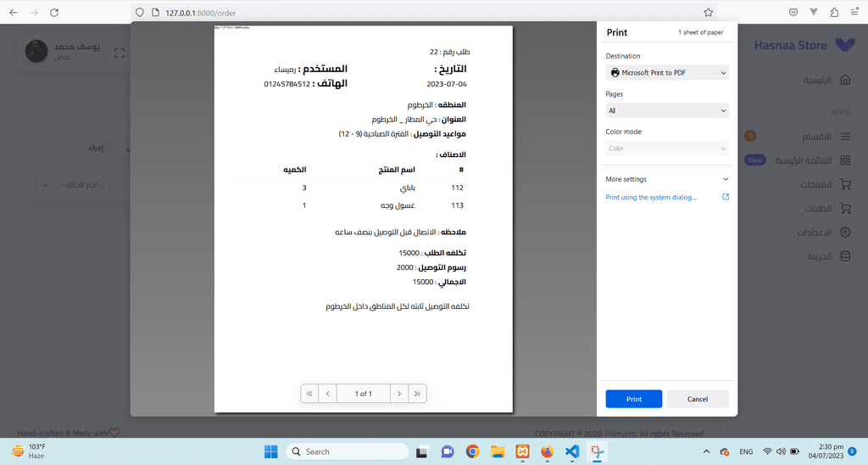
Task: Open the Color mode dropdown
Action: click(667, 148)
